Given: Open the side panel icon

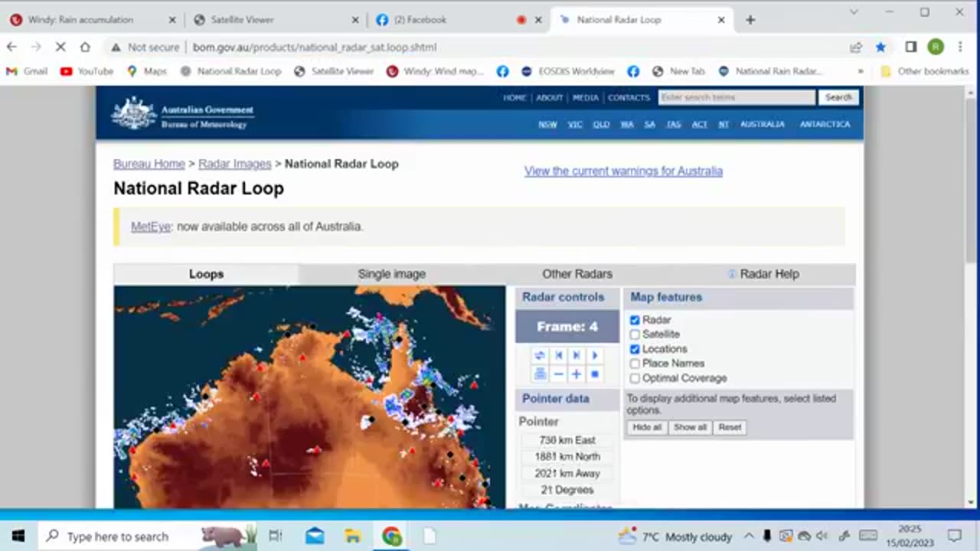Looking at the screenshot, I should (910, 47).
